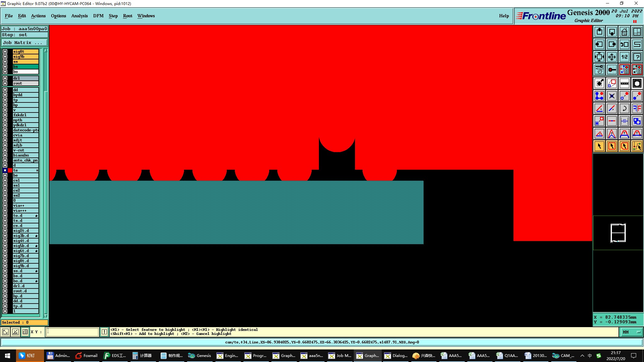
Task: Select the polygon area select tool
Action: coord(625,146)
